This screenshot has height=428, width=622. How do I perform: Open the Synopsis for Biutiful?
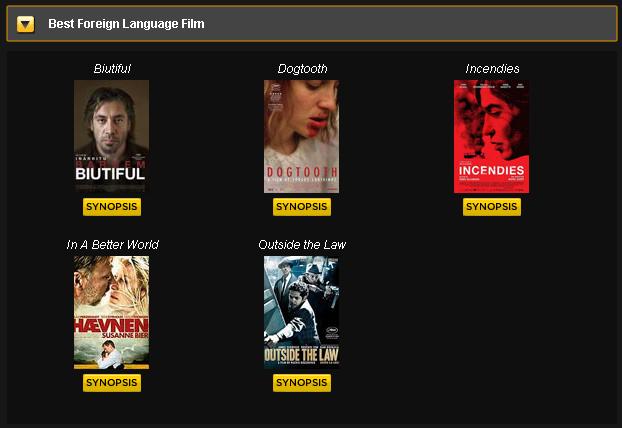(x=112, y=207)
